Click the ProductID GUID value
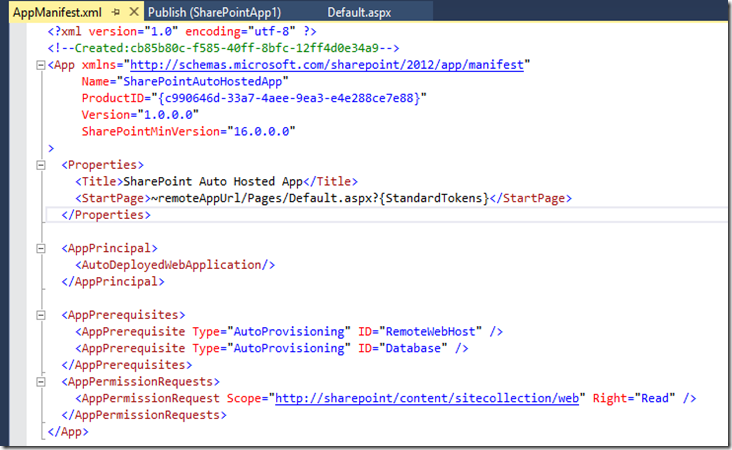 289,98
